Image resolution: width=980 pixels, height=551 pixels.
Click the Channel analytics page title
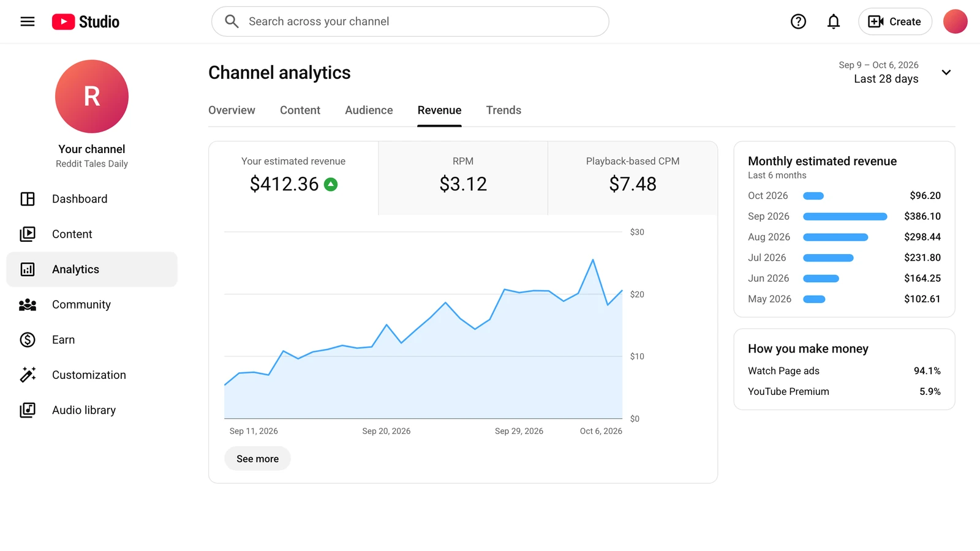tap(279, 73)
